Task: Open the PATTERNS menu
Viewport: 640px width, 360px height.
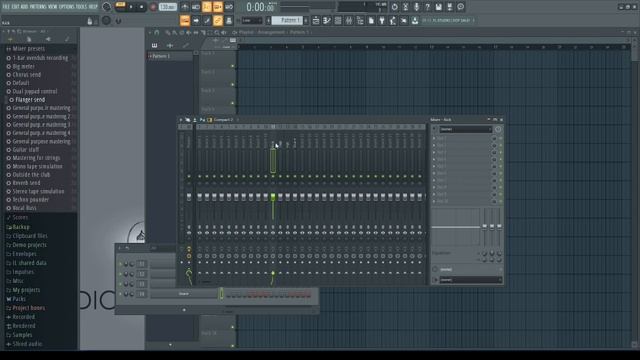Action: click(38, 7)
